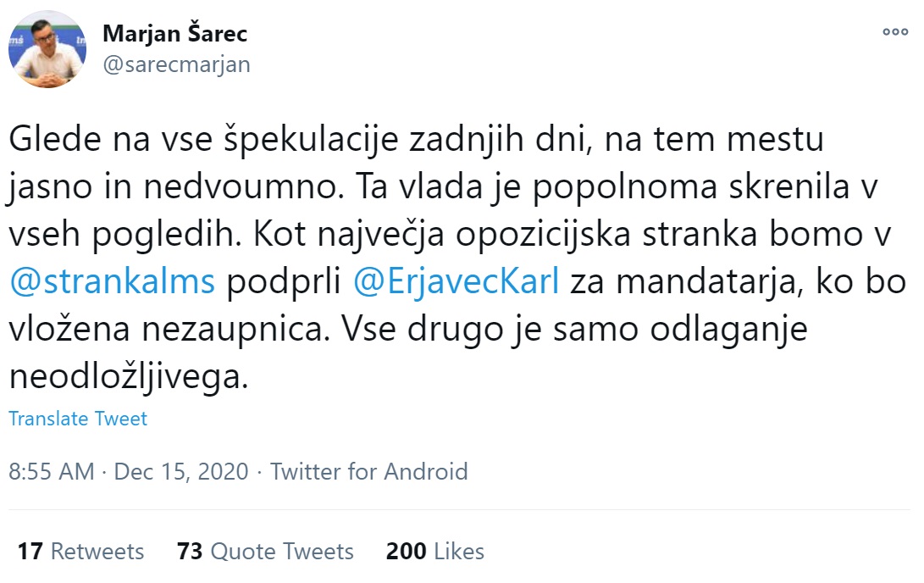The image size is (924, 583).
Task: Show the 200 Likes list
Action: (x=434, y=552)
